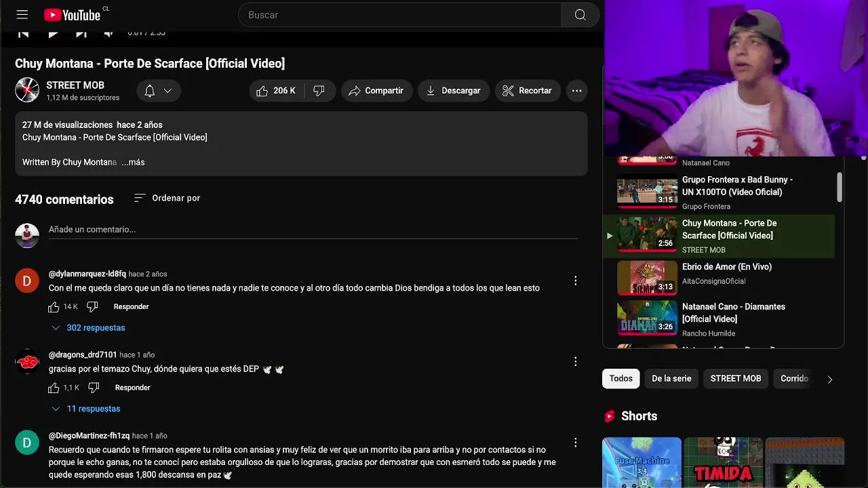This screenshot has height=488, width=868.
Task: Select the Corrido filter chip
Action: [x=794, y=379]
